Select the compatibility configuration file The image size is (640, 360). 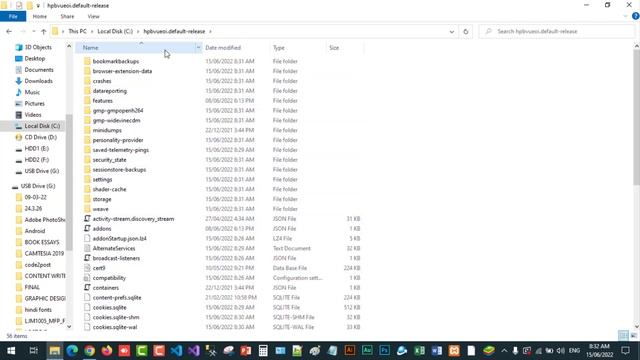click(109, 278)
